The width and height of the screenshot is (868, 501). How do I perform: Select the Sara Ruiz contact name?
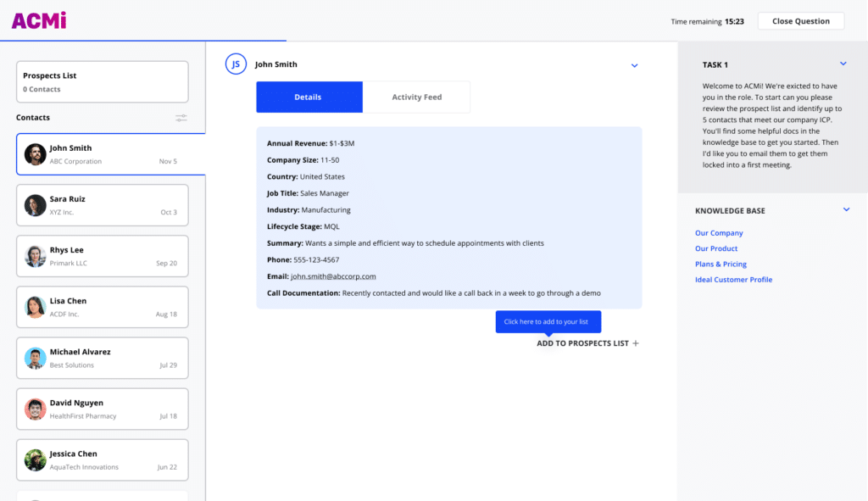pyautogui.click(x=68, y=198)
